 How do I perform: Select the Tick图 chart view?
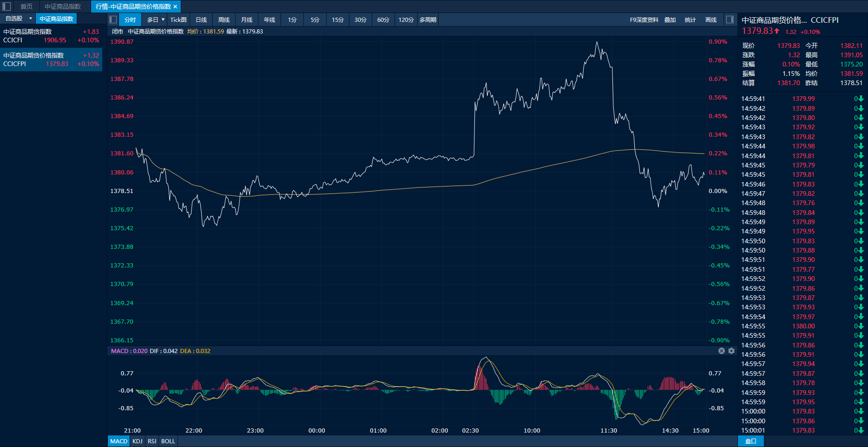pos(178,20)
